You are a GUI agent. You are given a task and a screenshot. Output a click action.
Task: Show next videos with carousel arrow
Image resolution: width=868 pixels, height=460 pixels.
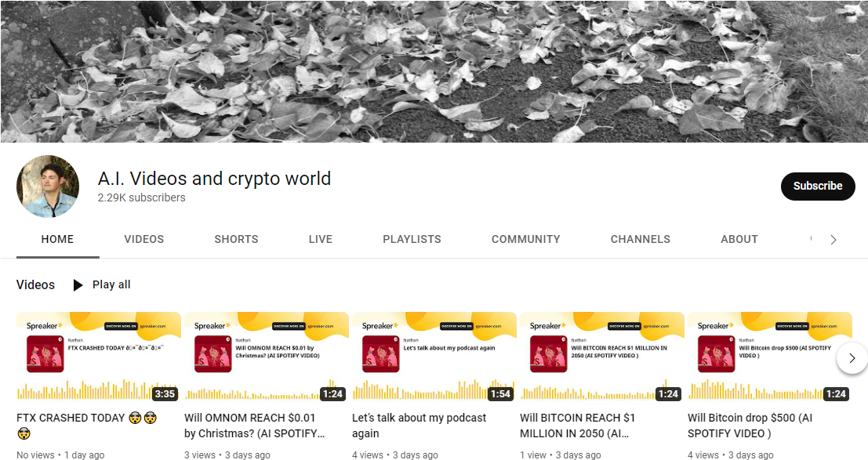852,358
